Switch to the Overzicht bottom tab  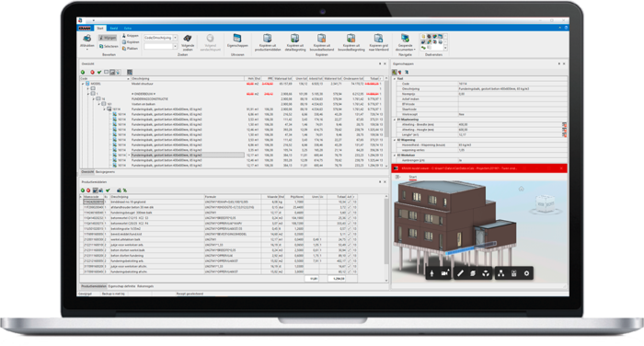click(87, 172)
